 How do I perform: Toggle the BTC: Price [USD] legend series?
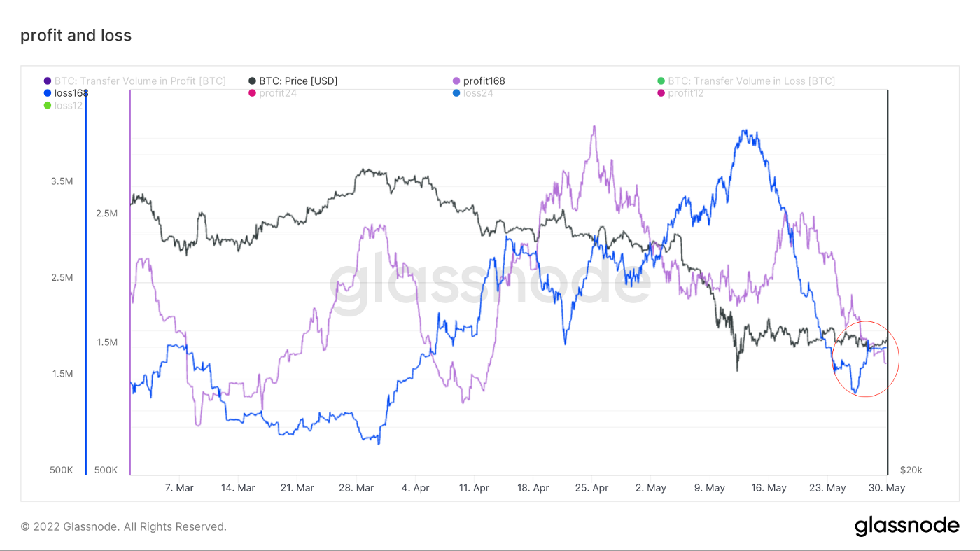click(298, 81)
